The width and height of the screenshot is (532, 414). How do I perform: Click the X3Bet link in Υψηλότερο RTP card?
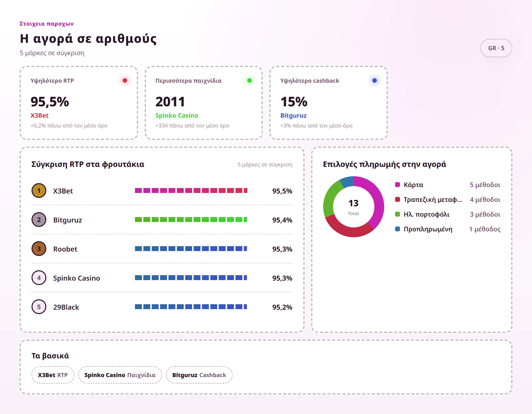point(39,116)
